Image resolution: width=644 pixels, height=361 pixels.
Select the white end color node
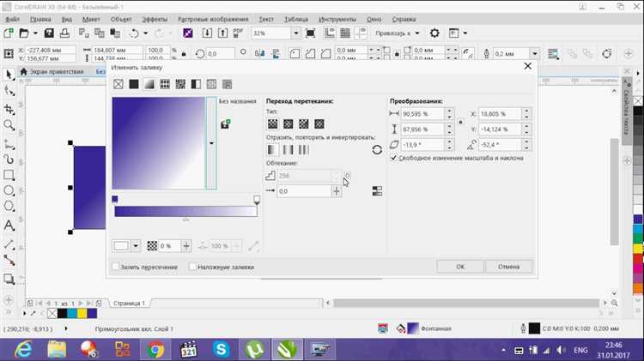(257, 200)
